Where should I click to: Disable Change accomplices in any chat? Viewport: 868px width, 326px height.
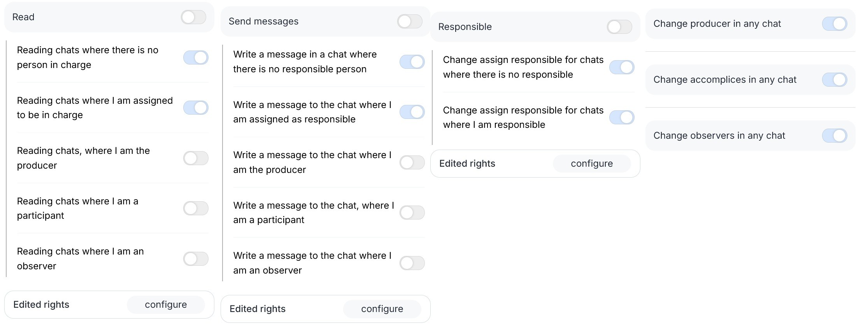835,80
